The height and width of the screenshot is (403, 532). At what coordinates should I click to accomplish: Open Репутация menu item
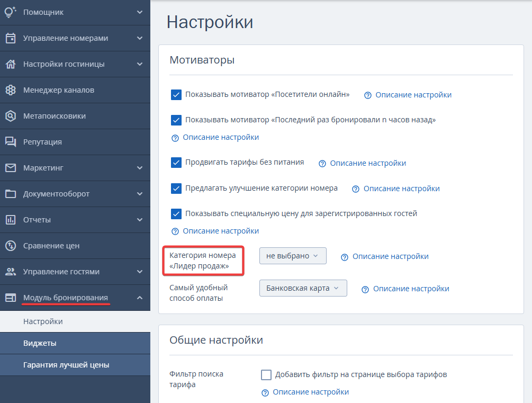coord(75,141)
